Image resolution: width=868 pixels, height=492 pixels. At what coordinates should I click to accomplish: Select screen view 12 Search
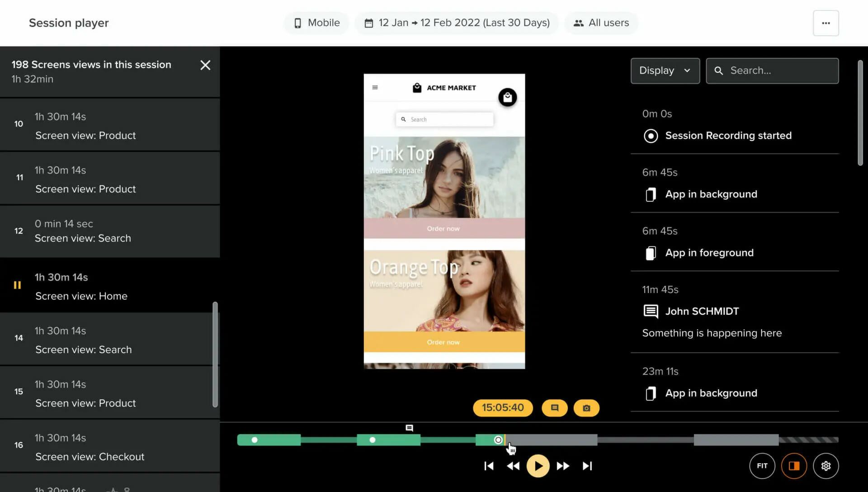tap(110, 232)
